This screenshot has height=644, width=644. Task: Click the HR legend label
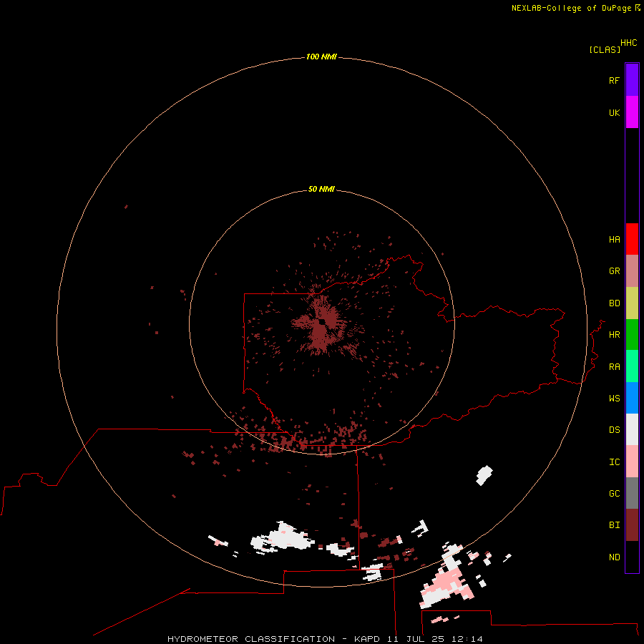pyautogui.click(x=614, y=335)
